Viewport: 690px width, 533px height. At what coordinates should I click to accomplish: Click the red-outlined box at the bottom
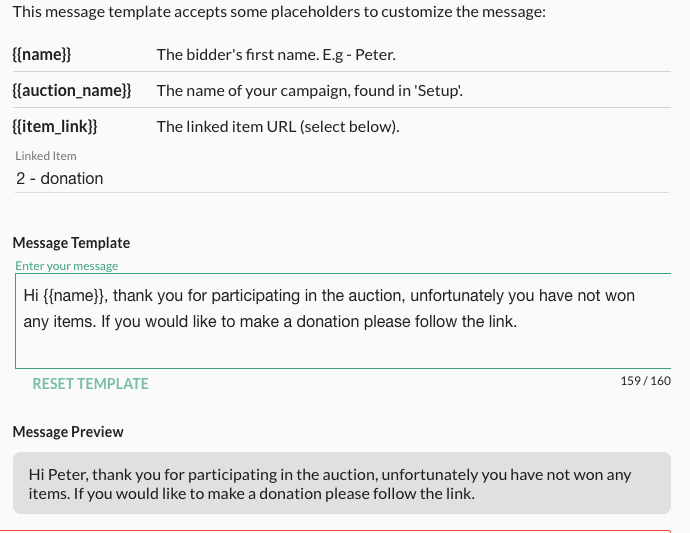tap(340, 531)
